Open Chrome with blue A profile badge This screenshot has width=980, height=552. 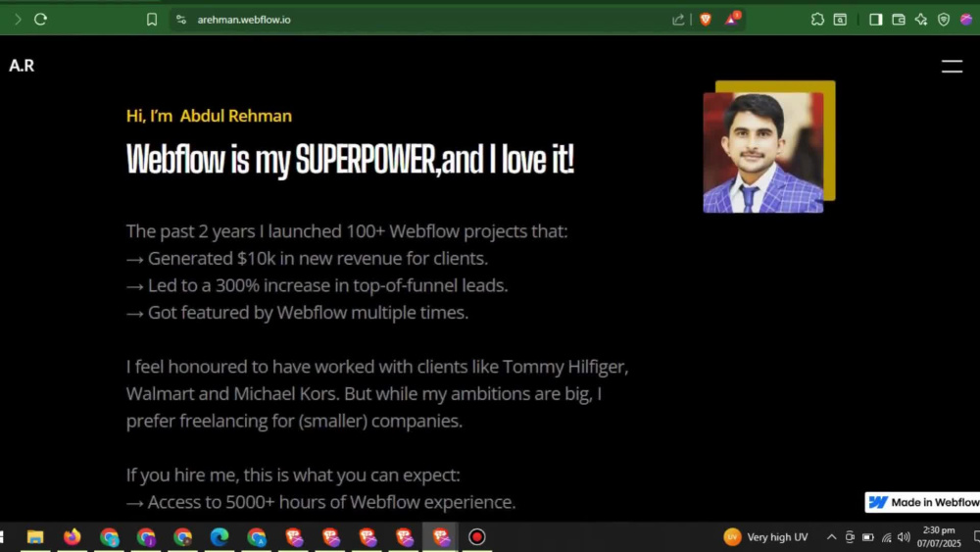coord(256,537)
